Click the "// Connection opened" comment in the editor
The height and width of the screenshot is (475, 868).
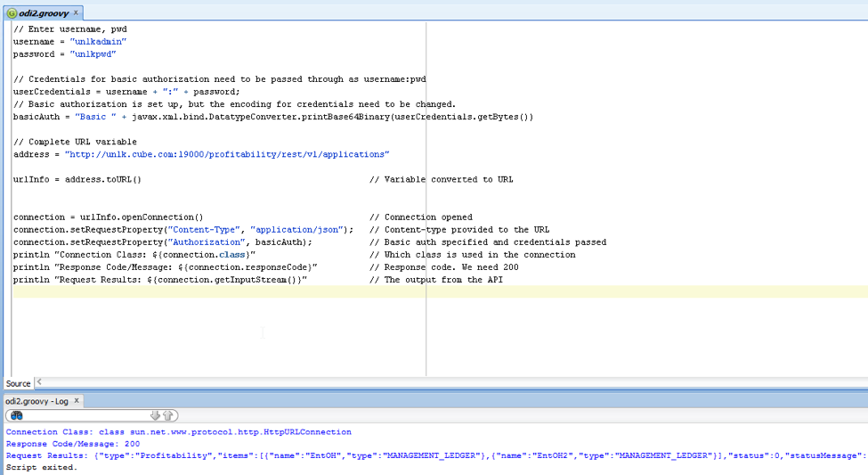click(x=421, y=217)
